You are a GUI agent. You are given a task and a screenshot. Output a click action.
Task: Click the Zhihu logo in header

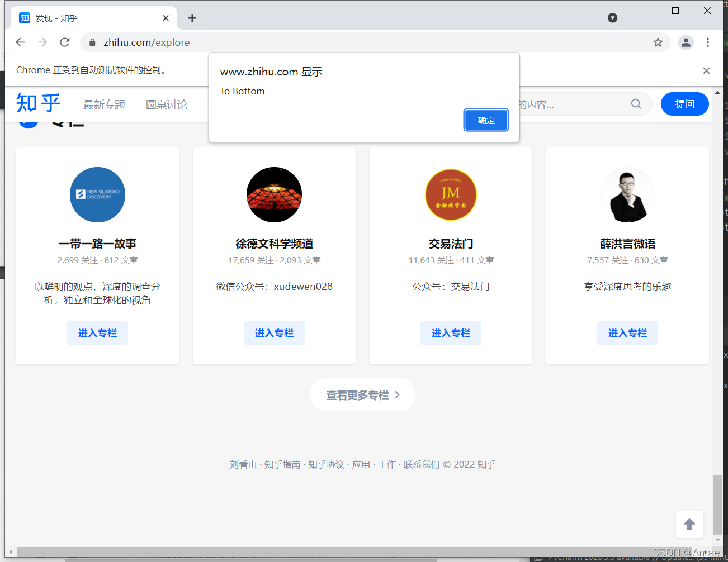[x=38, y=103]
